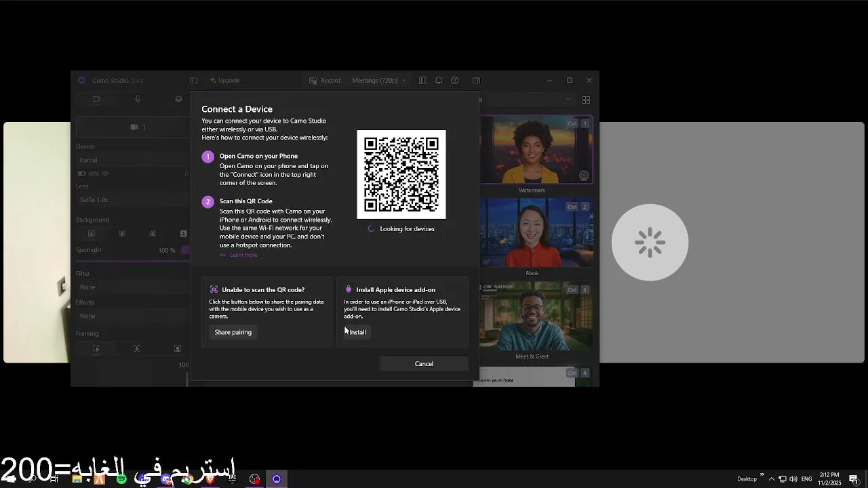Open the Meetings (720p) resolution dropdown
The width and height of the screenshot is (868, 488).
point(379,80)
